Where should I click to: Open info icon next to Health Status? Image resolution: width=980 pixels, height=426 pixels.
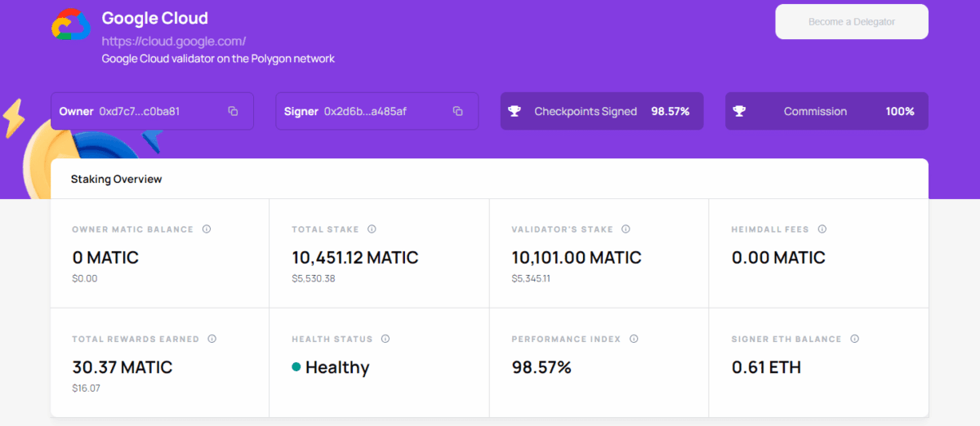385,339
